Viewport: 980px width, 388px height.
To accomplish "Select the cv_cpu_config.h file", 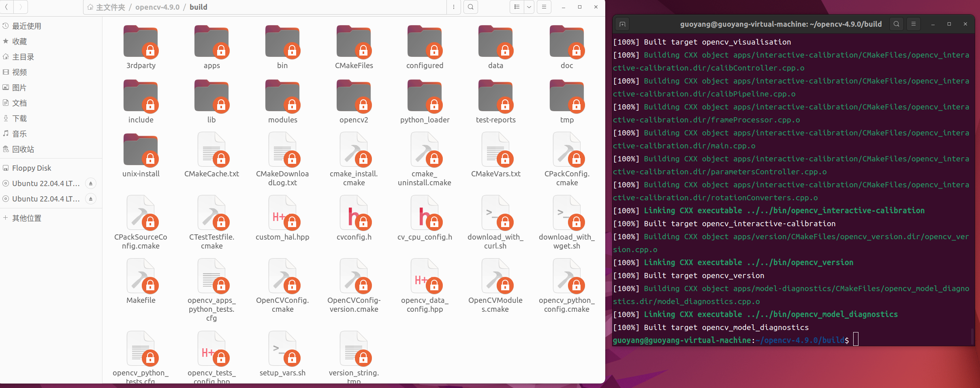I will coord(425,219).
